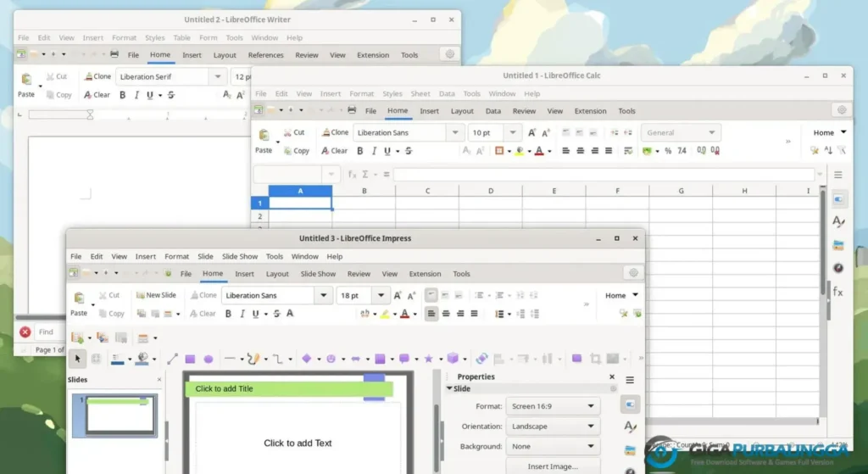Toggle Strikethrough in the Impress Home tab
Screen dimensions: 868x474
(x=276, y=314)
